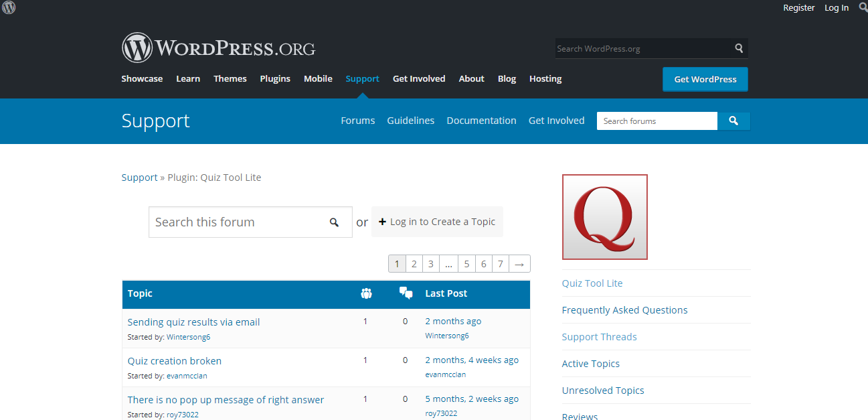Viewport: 868px width, 420px height.
Task: Open Wintersong6 profile in Started by
Action: [x=188, y=337]
